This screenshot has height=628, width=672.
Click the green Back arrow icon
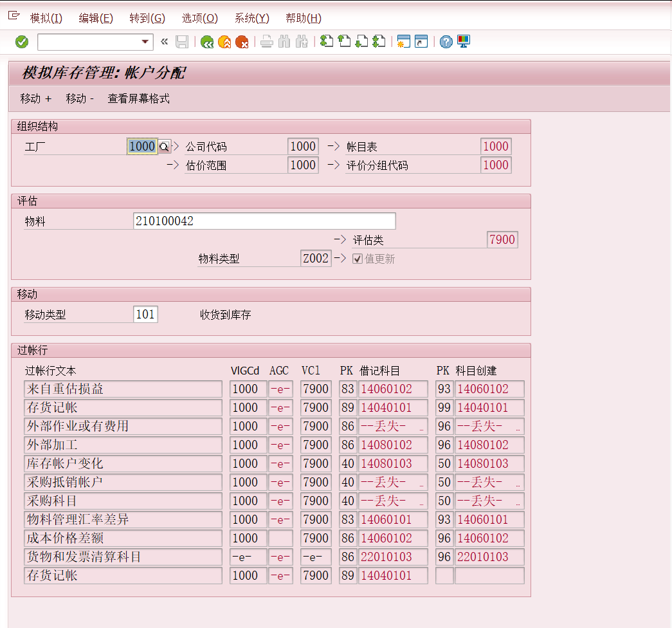(207, 42)
